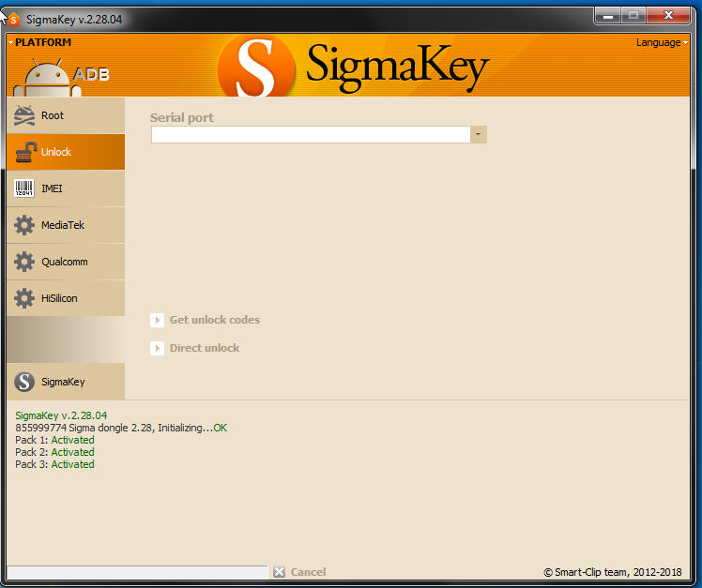Close the SigmaKey window
702x588 pixels.
pos(668,16)
